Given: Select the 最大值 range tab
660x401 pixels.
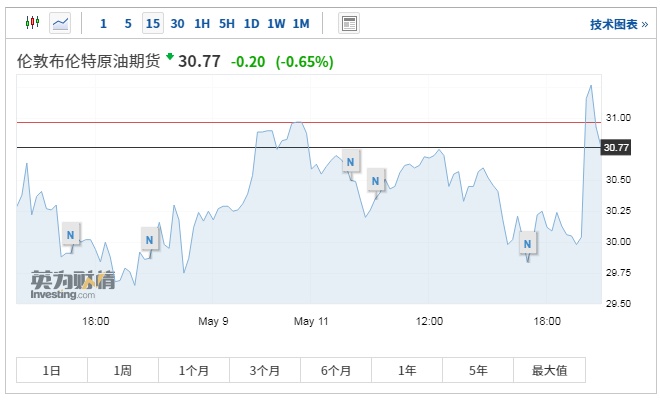Looking at the screenshot, I should (x=549, y=370).
